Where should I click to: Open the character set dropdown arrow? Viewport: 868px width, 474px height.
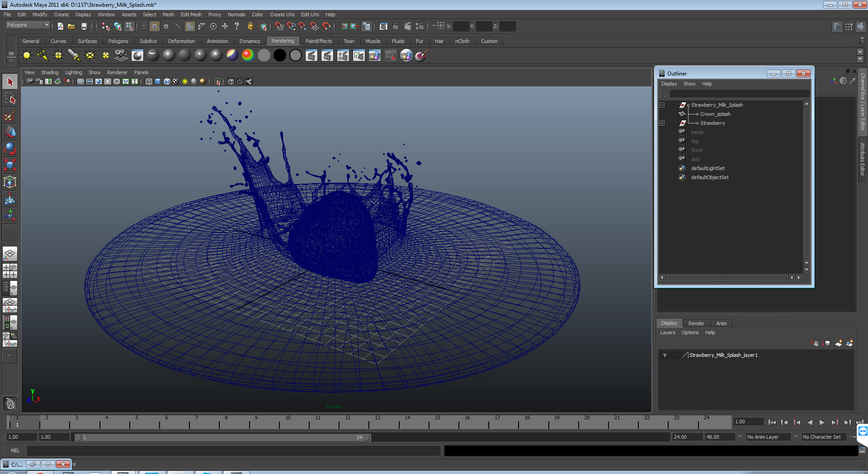(796, 437)
